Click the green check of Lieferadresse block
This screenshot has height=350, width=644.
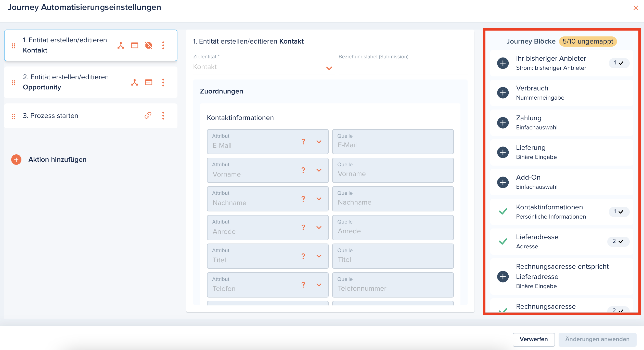tap(503, 241)
